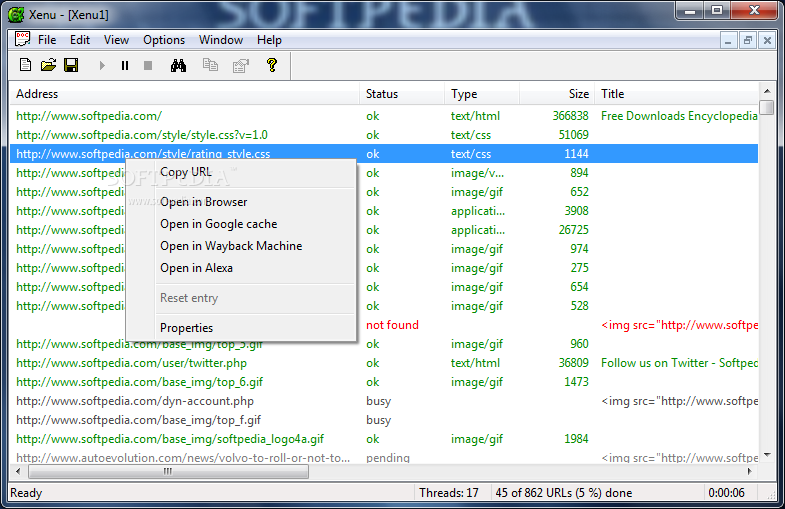Screen dimensions: 785x509
Task: Select the base_img/top_6.gif address row
Action: tap(384, 382)
